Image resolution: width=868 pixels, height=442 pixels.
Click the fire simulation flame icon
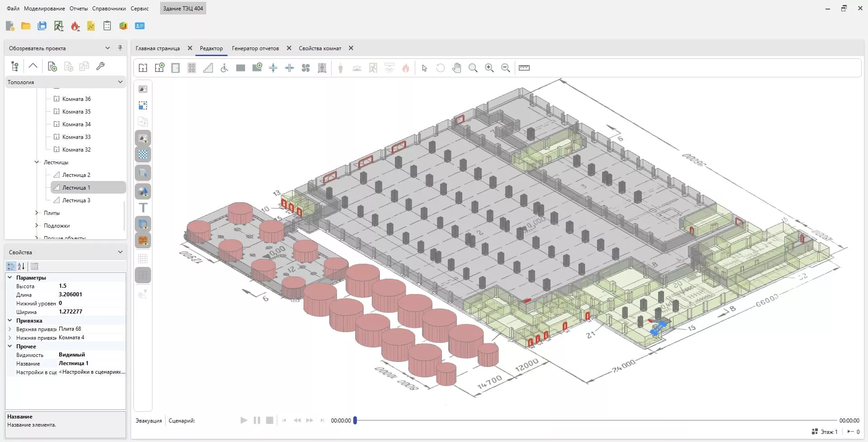(x=75, y=26)
